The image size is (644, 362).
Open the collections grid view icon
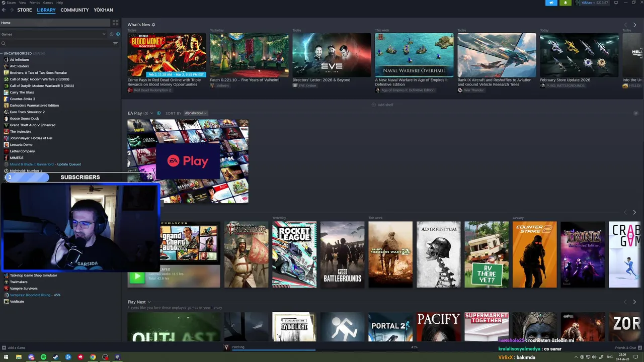[115, 23]
